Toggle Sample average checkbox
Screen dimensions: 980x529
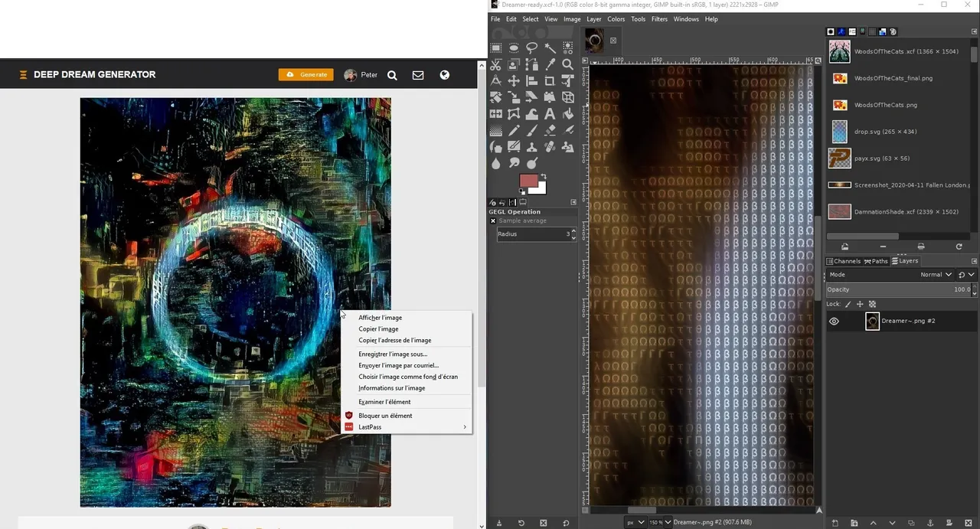493,220
